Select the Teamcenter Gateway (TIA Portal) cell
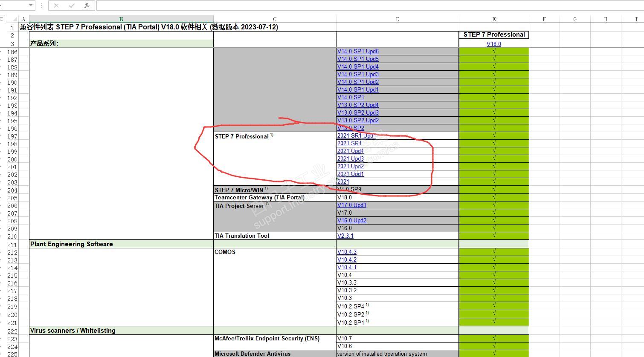644x357 pixels. (x=275, y=197)
